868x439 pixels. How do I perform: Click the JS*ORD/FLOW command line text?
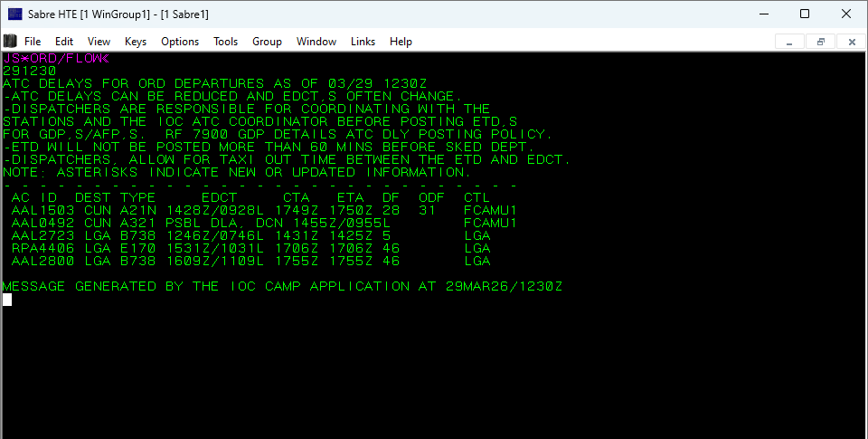pyautogui.click(x=54, y=58)
